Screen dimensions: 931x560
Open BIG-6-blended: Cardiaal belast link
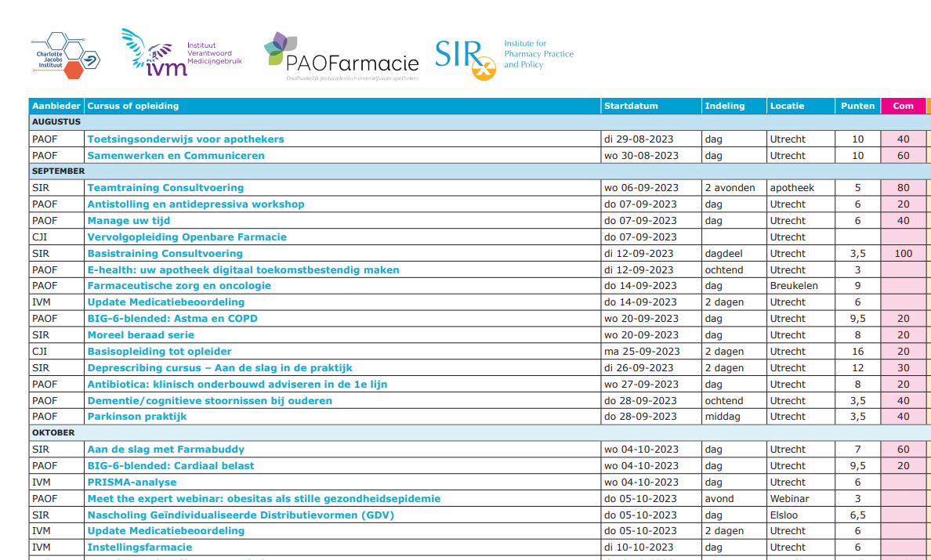pyautogui.click(x=170, y=466)
